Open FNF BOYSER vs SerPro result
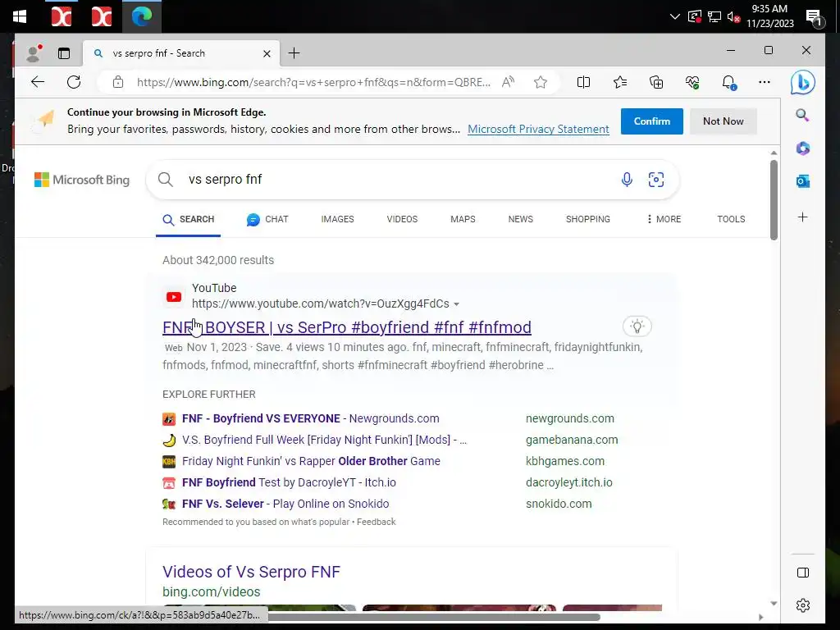The width and height of the screenshot is (840, 630). [347, 327]
